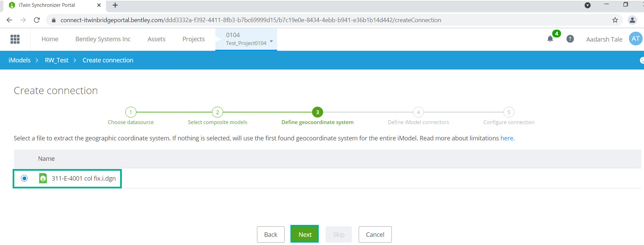This screenshot has width=644, height=245.
Task: Click the Next button
Action: coord(305,234)
